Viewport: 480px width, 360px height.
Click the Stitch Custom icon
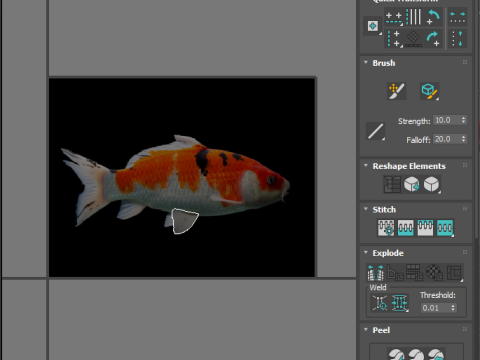tap(445, 228)
